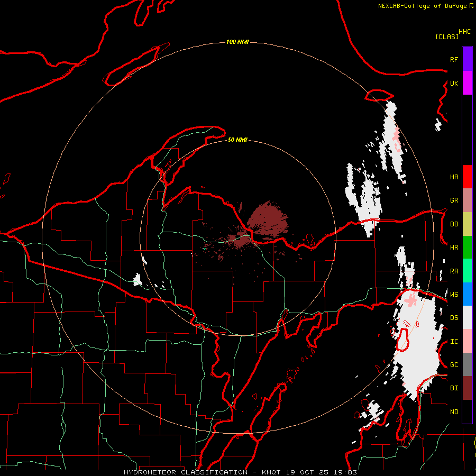
Task: Click the ND black legend swatch
Action: 467,411
